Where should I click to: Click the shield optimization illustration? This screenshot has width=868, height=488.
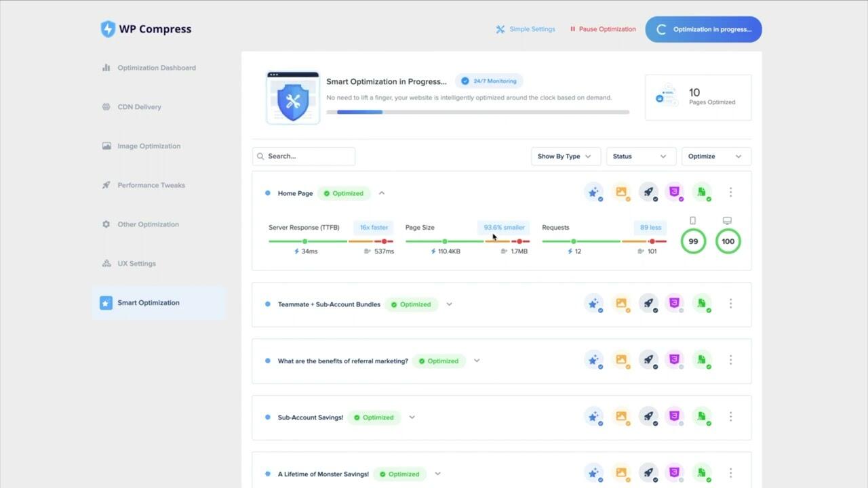tap(293, 98)
